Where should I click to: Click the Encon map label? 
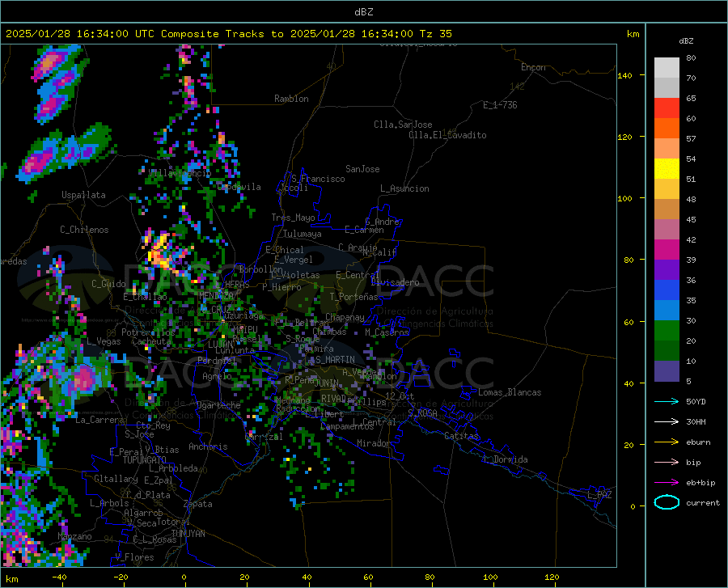point(533,67)
